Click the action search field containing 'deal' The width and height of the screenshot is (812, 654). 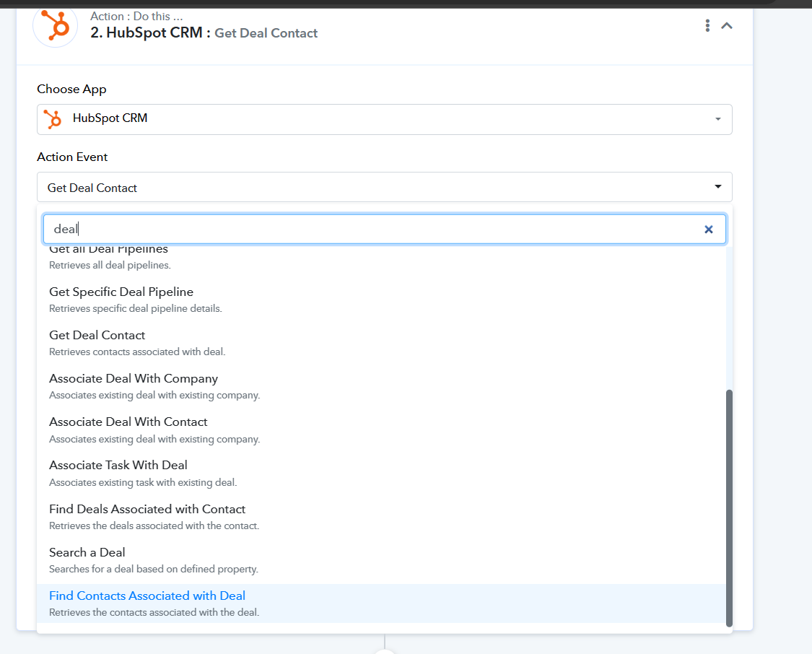[x=384, y=229]
